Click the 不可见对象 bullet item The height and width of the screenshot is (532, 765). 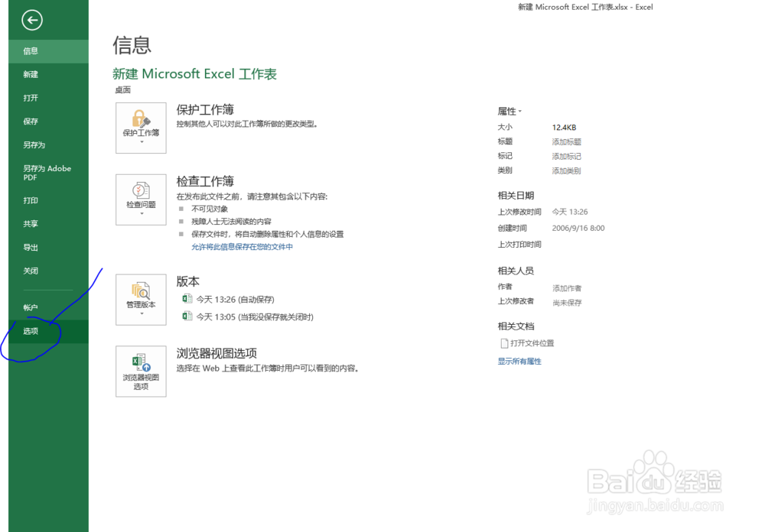210,209
